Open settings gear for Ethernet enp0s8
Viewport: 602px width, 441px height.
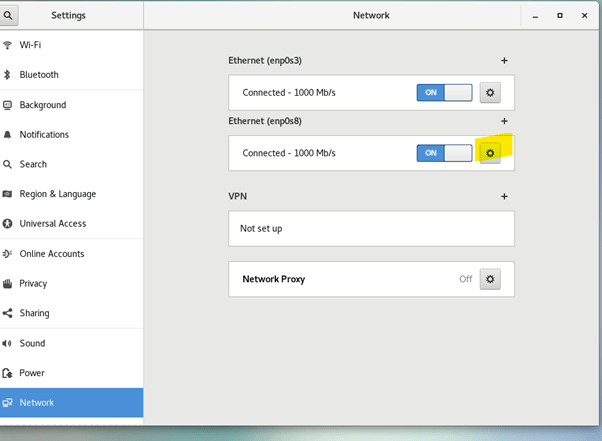pos(489,153)
